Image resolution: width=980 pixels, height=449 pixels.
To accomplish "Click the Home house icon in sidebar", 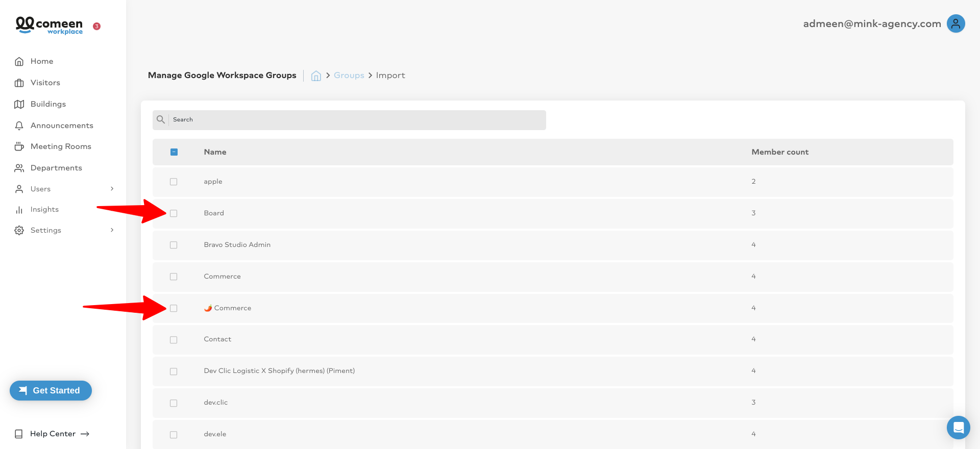I will click(19, 61).
